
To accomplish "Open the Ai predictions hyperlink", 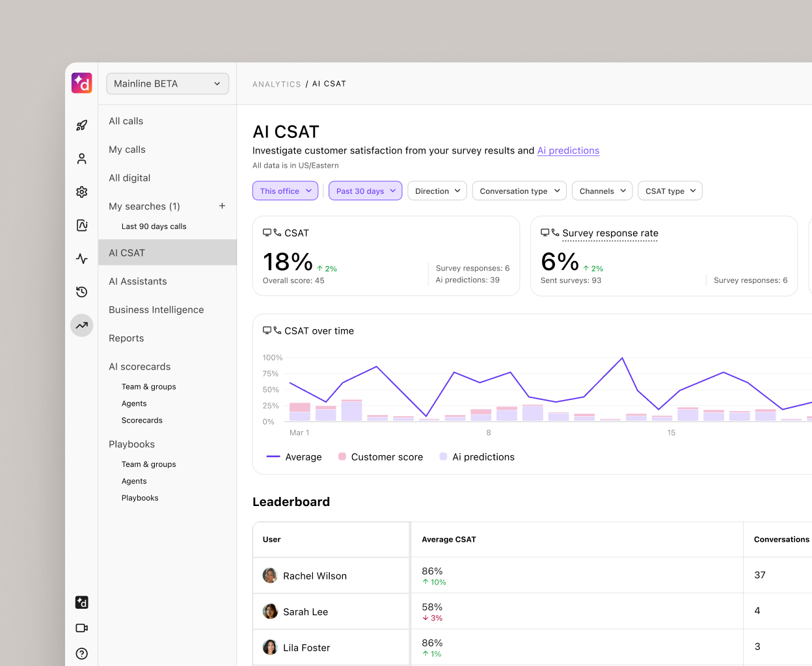I will point(568,150).
